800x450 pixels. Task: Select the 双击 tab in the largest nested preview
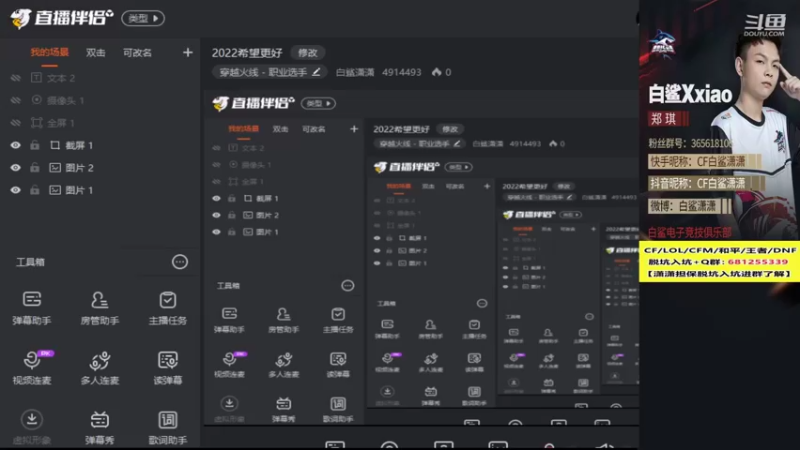280,129
